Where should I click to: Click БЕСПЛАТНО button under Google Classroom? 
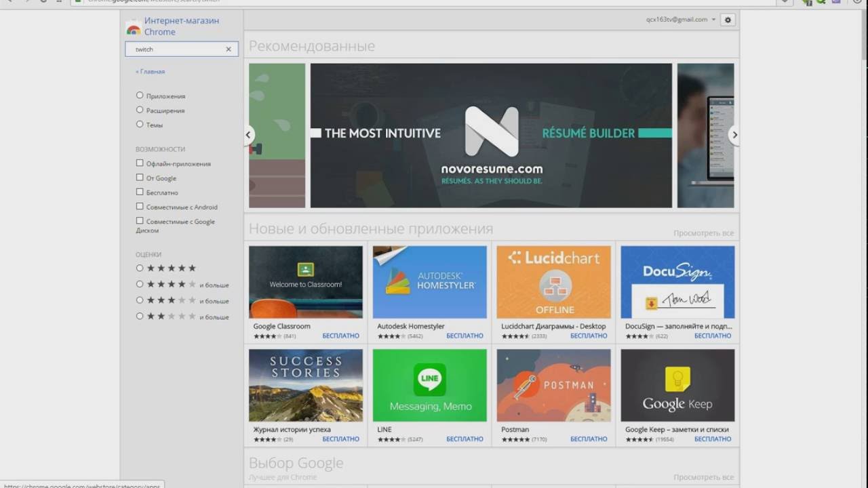341,336
